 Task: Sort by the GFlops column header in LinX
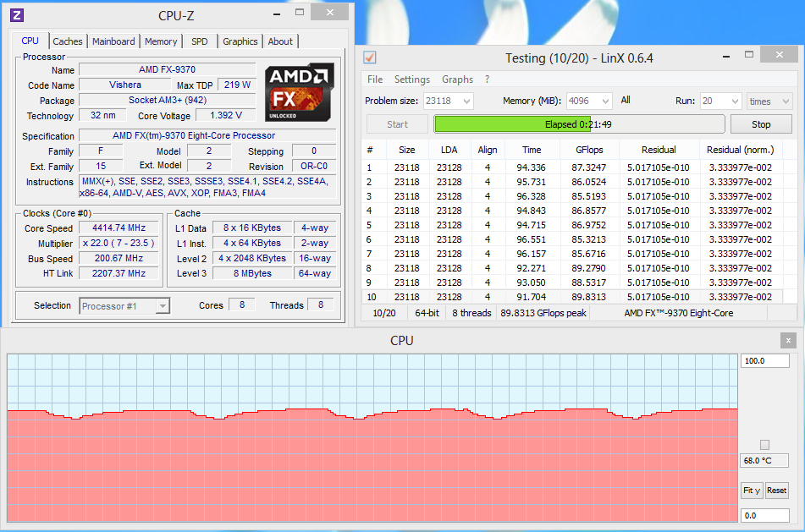589,150
